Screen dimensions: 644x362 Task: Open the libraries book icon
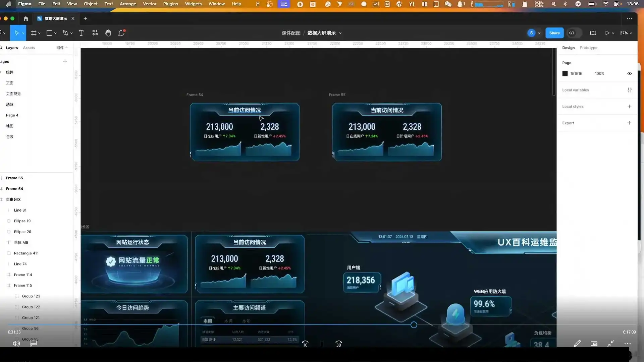click(593, 33)
